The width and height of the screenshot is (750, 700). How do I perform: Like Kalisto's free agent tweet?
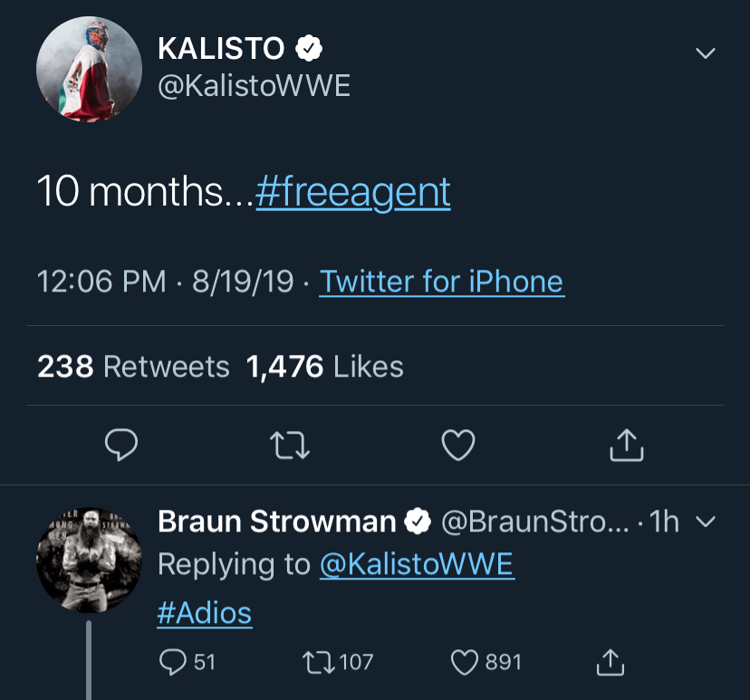coord(458,445)
